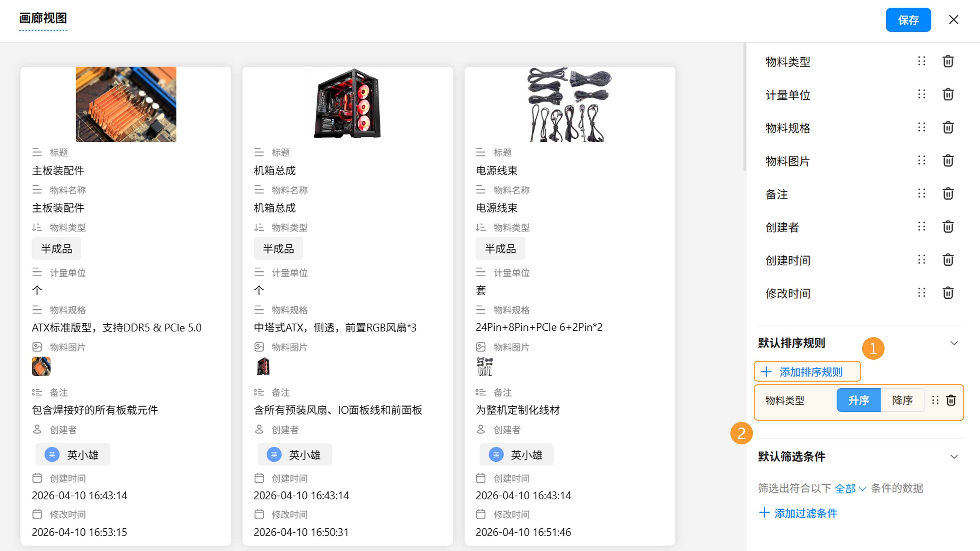Collapse the 默认排序规则 section
The height and width of the screenshot is (551, 980).
[954, 343]
